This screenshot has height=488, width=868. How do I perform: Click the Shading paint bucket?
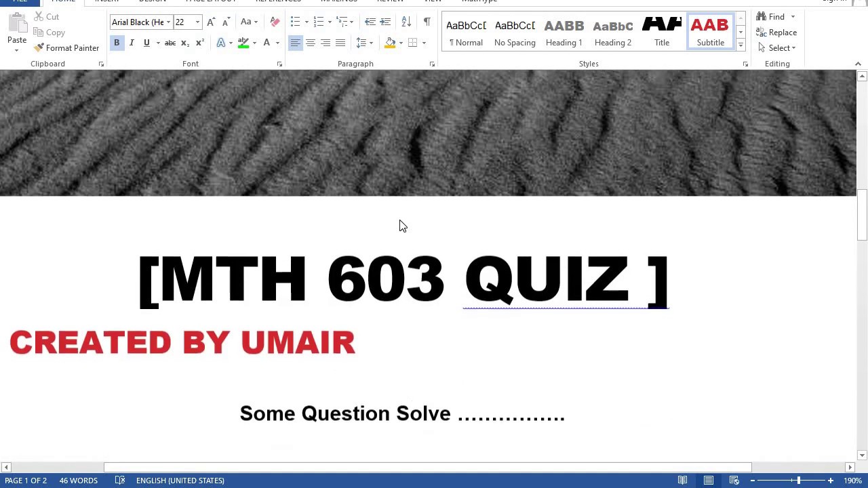(390, 43)
